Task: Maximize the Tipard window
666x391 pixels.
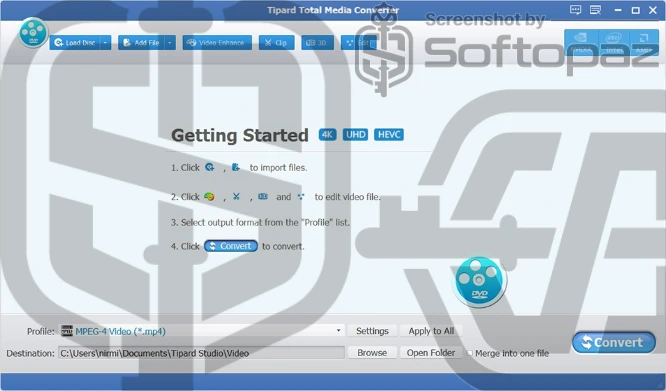Action: (x=635, y=10)
